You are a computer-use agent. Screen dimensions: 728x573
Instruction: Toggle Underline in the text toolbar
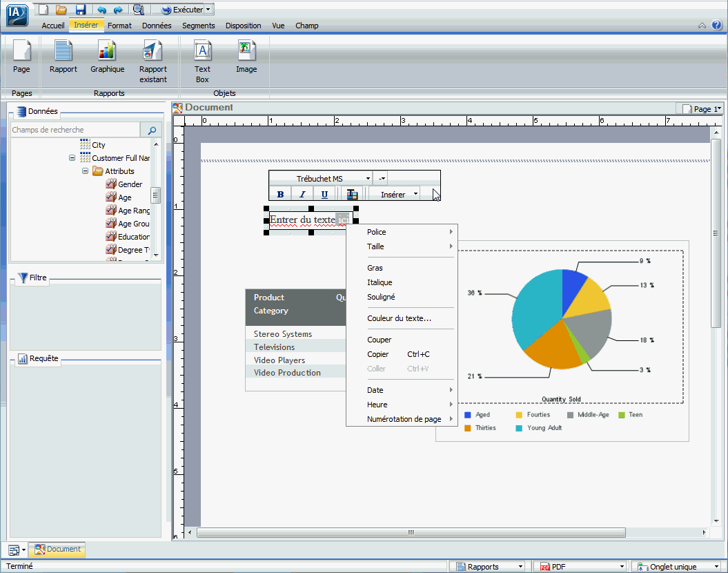[x=324, y=195]
